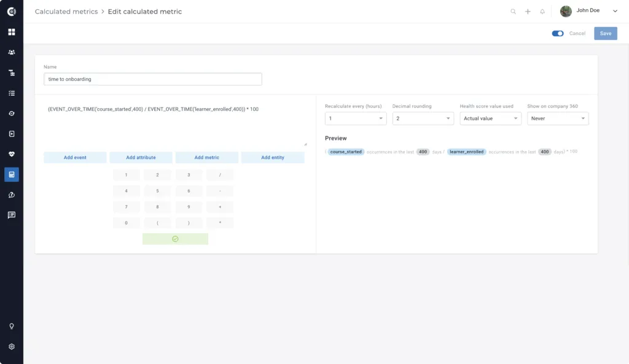The width and height of the screenshot is (629, 364).
Task: Open the dashboard grid icon in sidebar
Action: click(x=12, y=32)
